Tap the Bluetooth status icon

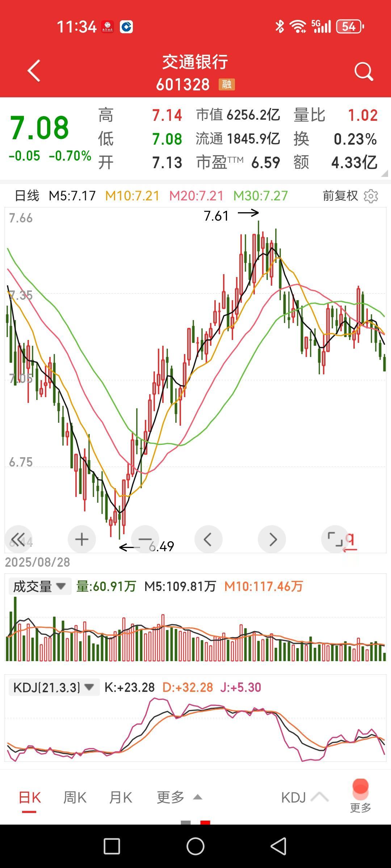[279, 26]
